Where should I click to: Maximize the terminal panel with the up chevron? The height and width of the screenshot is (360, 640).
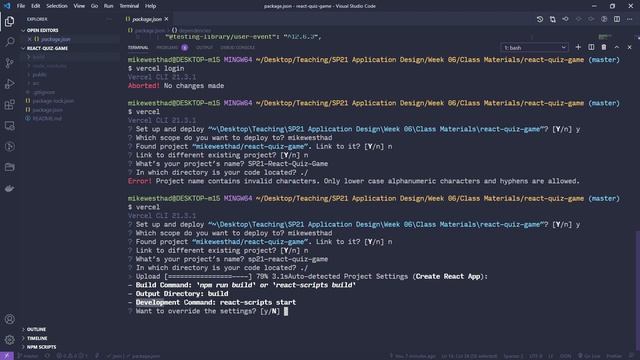pos(617,47)
